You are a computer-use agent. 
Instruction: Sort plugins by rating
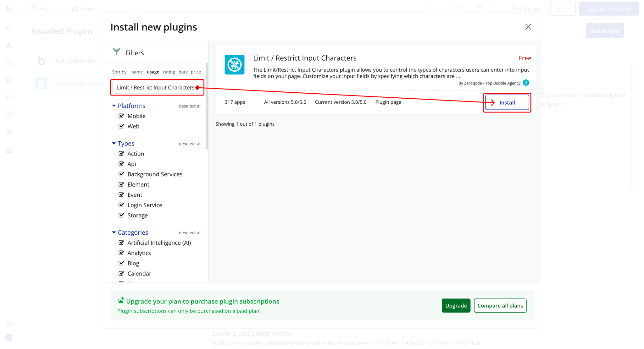(x=169, y=72)
